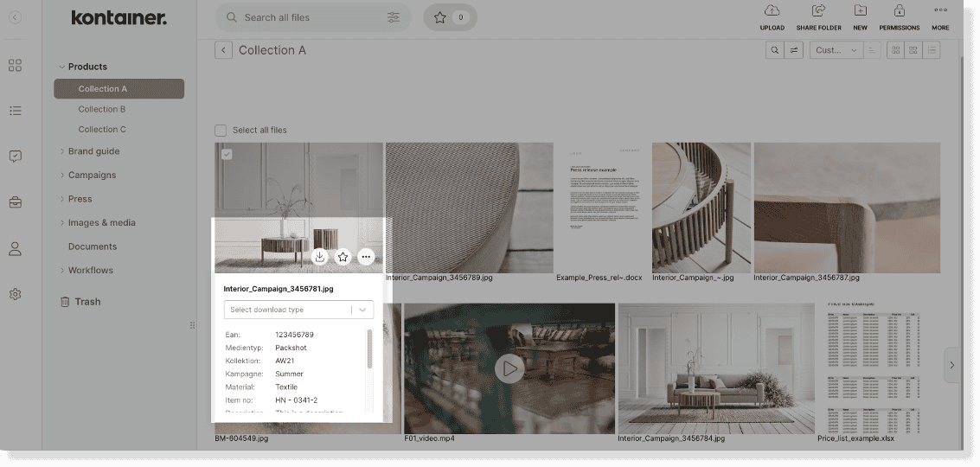Screen dimensions: 980x467
Task: Open the Brand guide folder label
Action: coord(93,151)
